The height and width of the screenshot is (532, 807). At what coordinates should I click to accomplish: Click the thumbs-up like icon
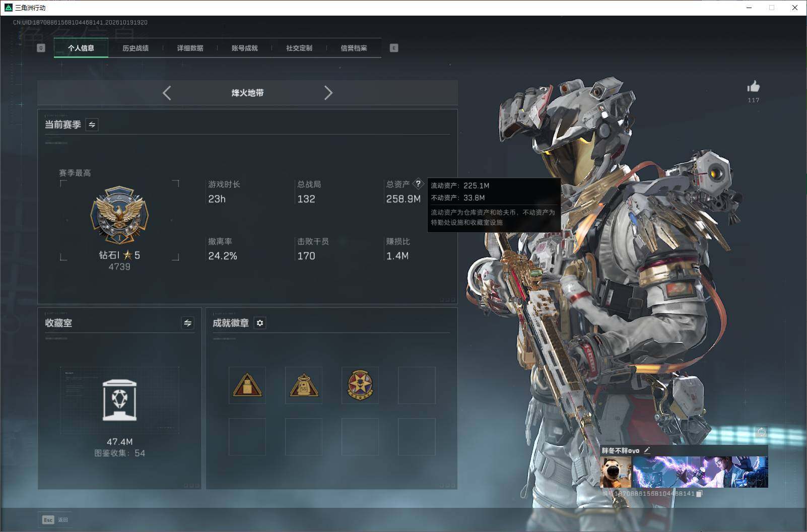pos(754,86)
